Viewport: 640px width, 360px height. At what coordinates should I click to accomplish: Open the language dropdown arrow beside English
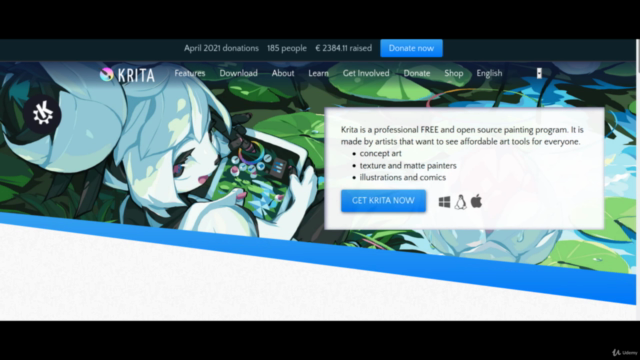coord(539,73)
